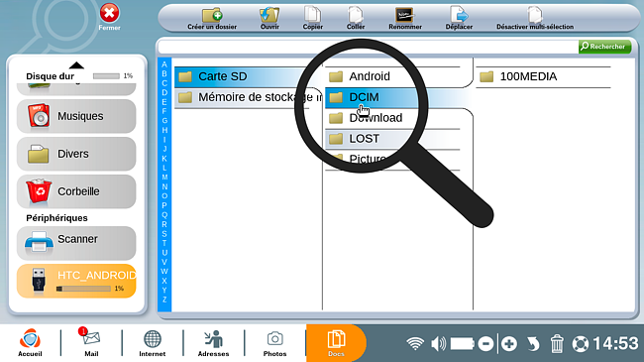Click the green Rechercher button

(x=604, y=47)
